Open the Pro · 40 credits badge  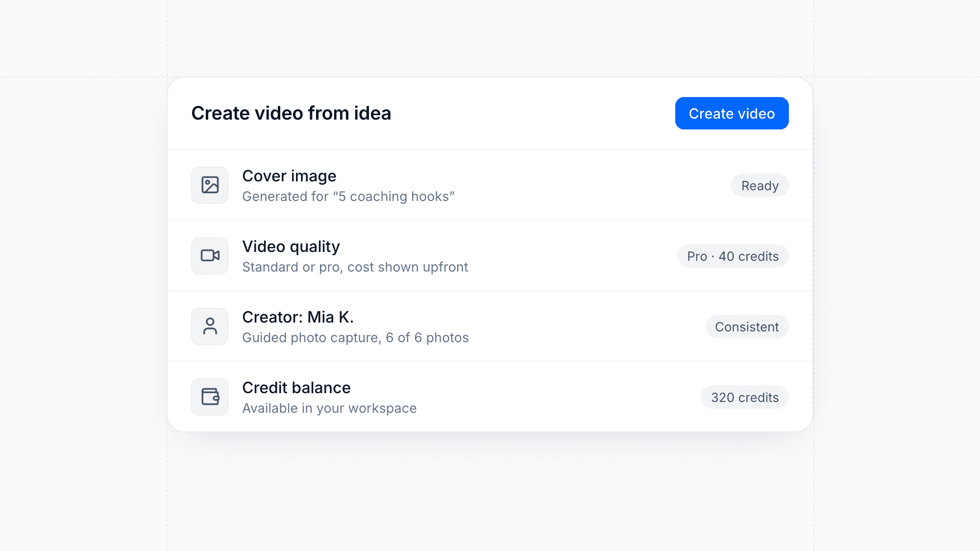[733, 256]
